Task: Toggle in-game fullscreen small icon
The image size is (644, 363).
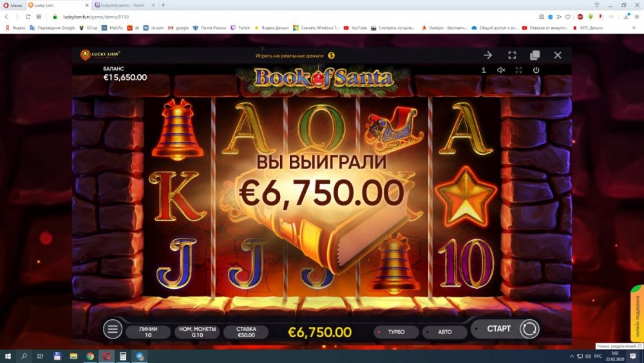Action: pyautogui.click(x=518, y=70)
